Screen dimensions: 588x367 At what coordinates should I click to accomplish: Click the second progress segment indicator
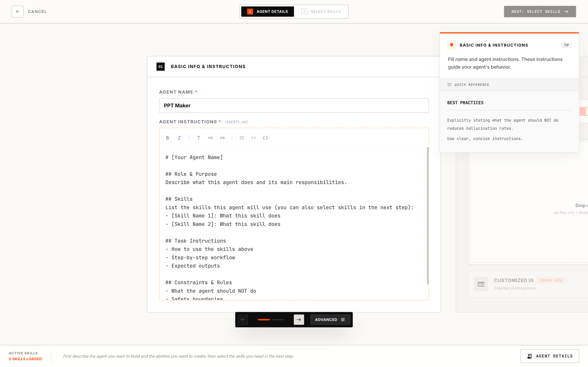coord(278,320)
